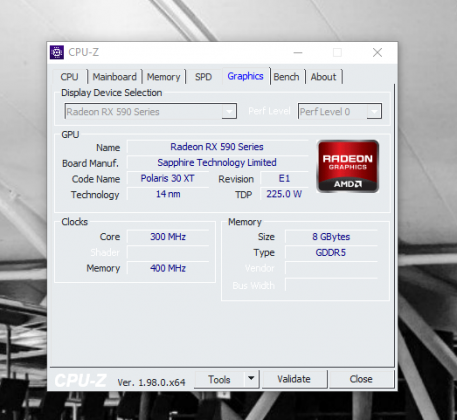Click the 'Code Name' label
Image resolution: width=457 pixels, height=420 pixels.
pos(96,179)
